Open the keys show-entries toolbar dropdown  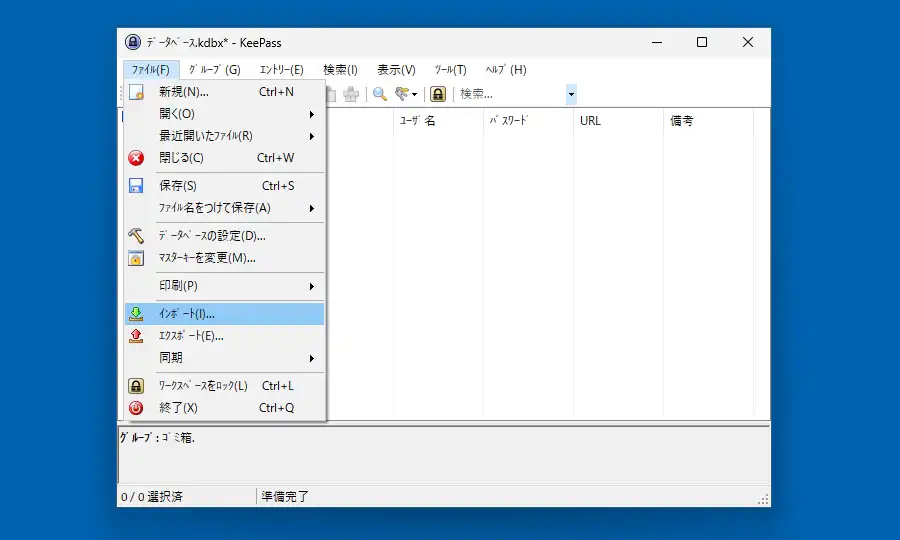coord(406,94)
